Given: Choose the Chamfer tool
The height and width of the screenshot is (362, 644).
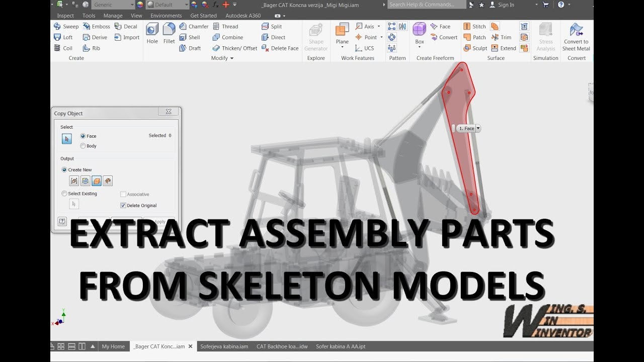Looking at the screenshot, I should [194, 27].
